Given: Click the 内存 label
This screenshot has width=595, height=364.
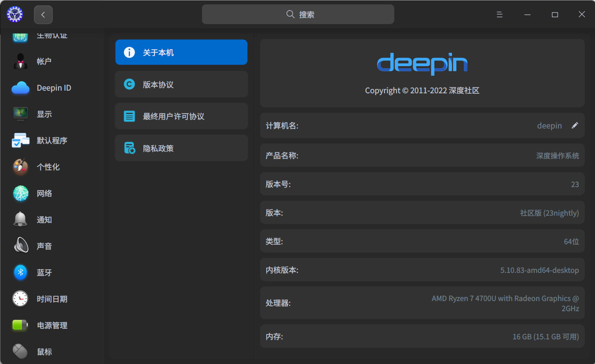Looking at the screenshot, I should [274, 337].
